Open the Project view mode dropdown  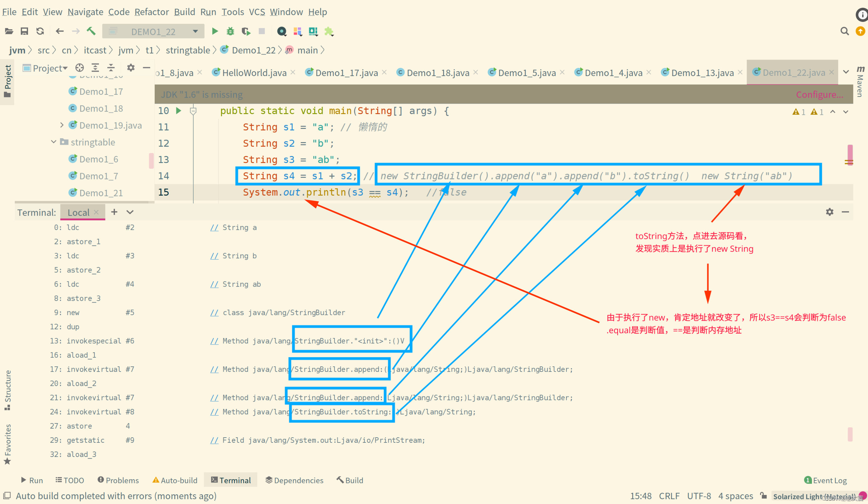45,68
